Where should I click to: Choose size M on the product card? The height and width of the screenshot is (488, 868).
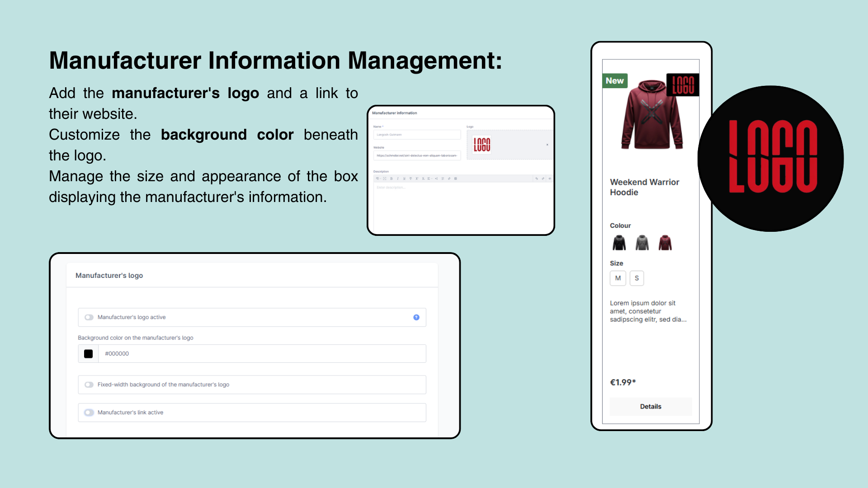pyautogui.click(x=618, y=278)
